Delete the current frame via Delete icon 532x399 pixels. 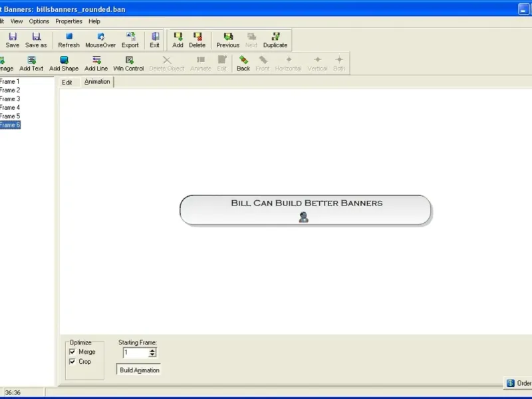click(197, 40)
